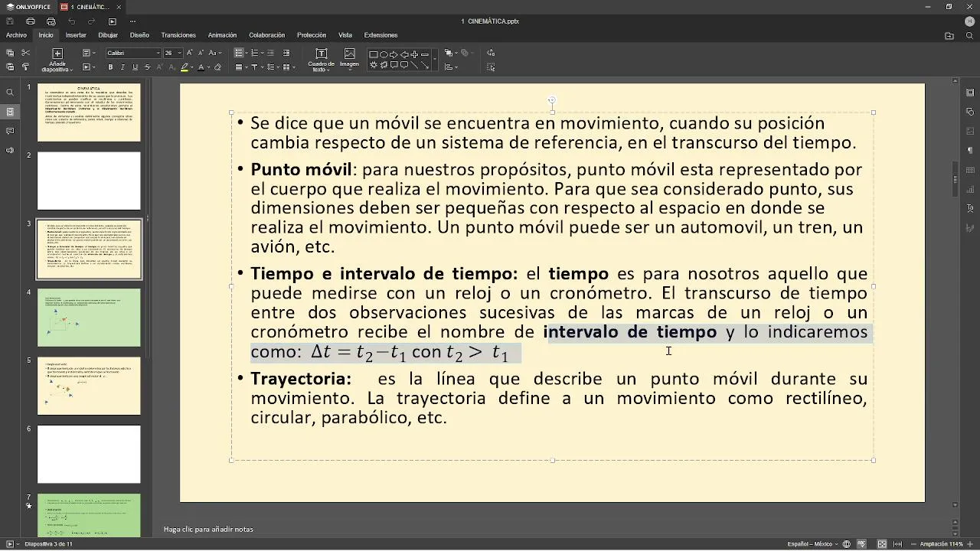Switch to the Animación tab

(222, 35)
